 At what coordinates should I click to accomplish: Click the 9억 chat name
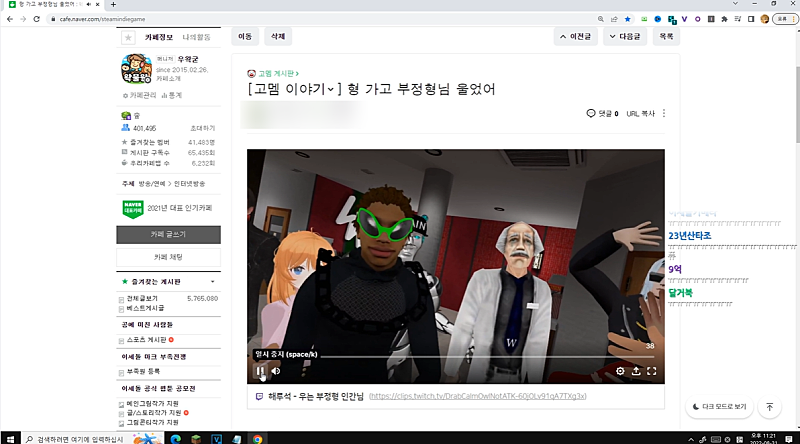(675, 269)
